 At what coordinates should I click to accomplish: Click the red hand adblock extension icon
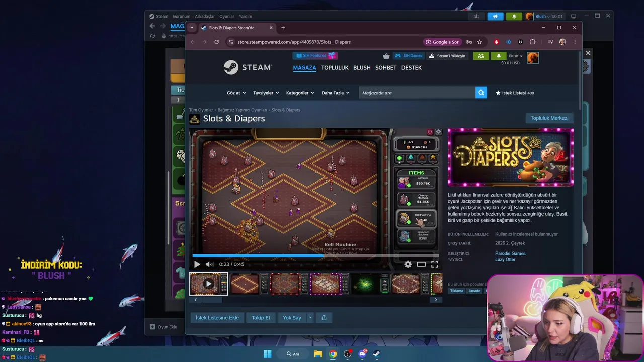click(497, 42)
